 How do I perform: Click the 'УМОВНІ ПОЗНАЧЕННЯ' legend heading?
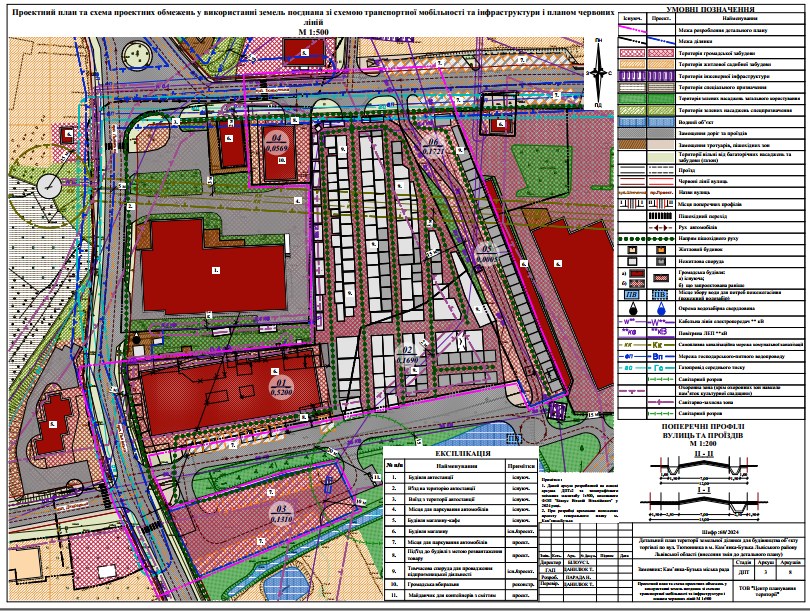tap(709, 8)
